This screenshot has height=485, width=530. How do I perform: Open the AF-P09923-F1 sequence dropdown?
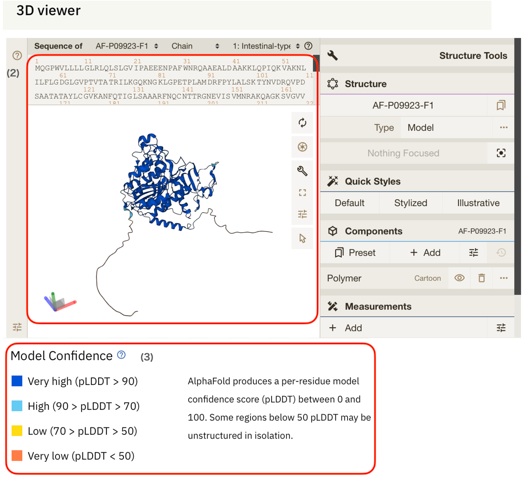coord(127,46)
